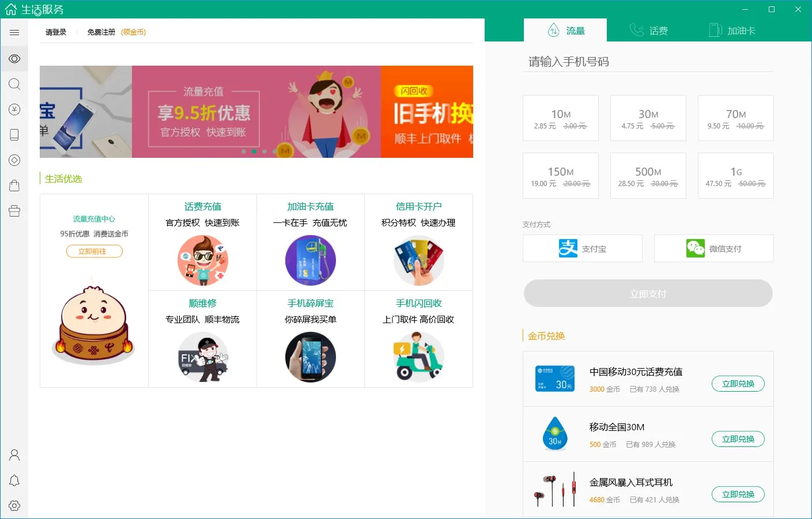
Task: Click the 流量充值中心 heading
Action: 94,219
